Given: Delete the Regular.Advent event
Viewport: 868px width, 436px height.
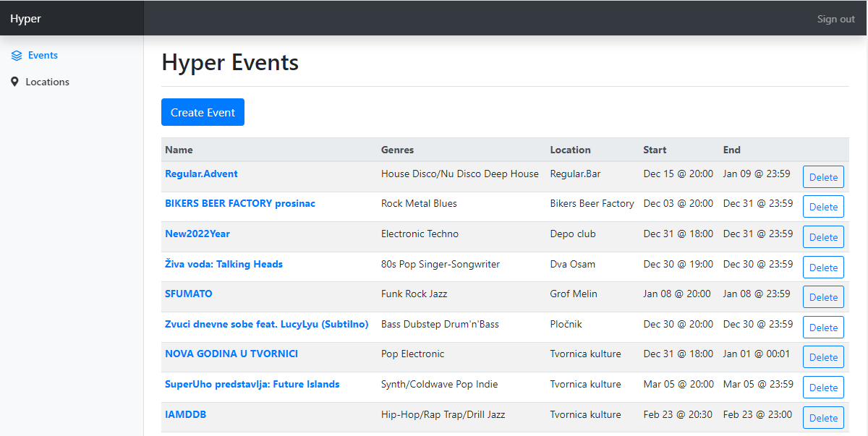Looking at the screenshot, I should pos(823,177).
